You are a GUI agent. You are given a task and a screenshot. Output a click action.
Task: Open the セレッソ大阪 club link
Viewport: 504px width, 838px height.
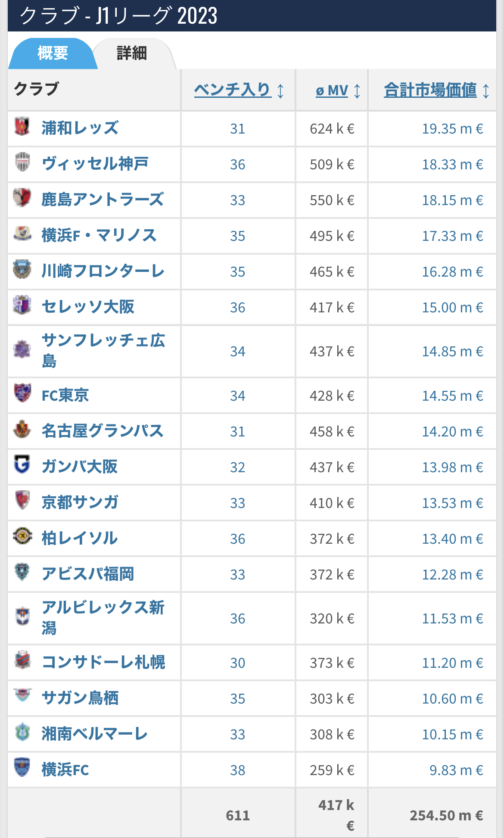(x=88, y=307)
